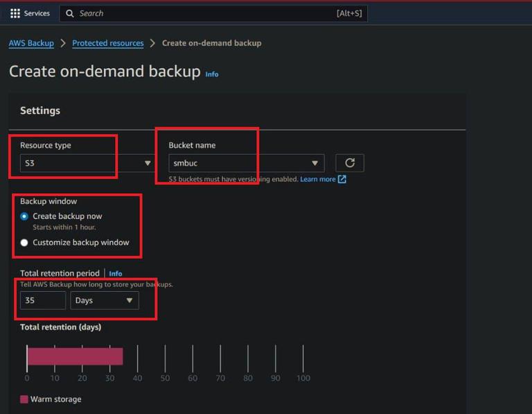Select Customize backup window option
The width and height of the screenshot is (532, 414).
point(24,243)
